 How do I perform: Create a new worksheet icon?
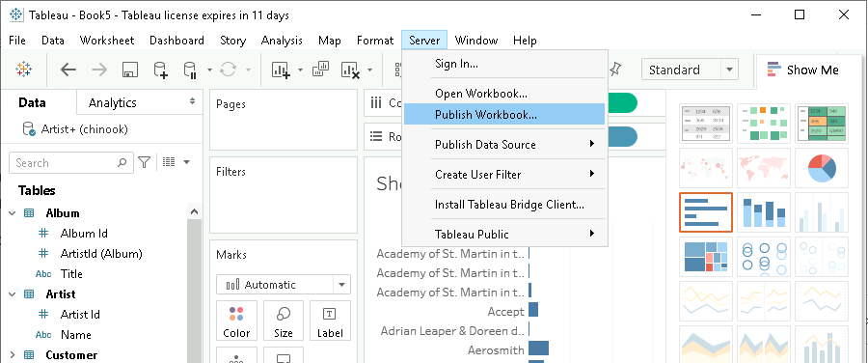(x=282, y=70)
